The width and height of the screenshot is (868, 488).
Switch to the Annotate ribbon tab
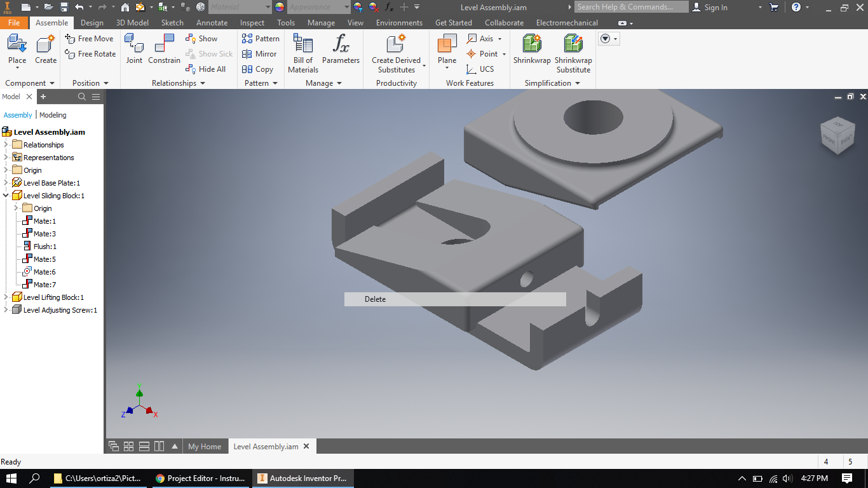click(212, 22)
